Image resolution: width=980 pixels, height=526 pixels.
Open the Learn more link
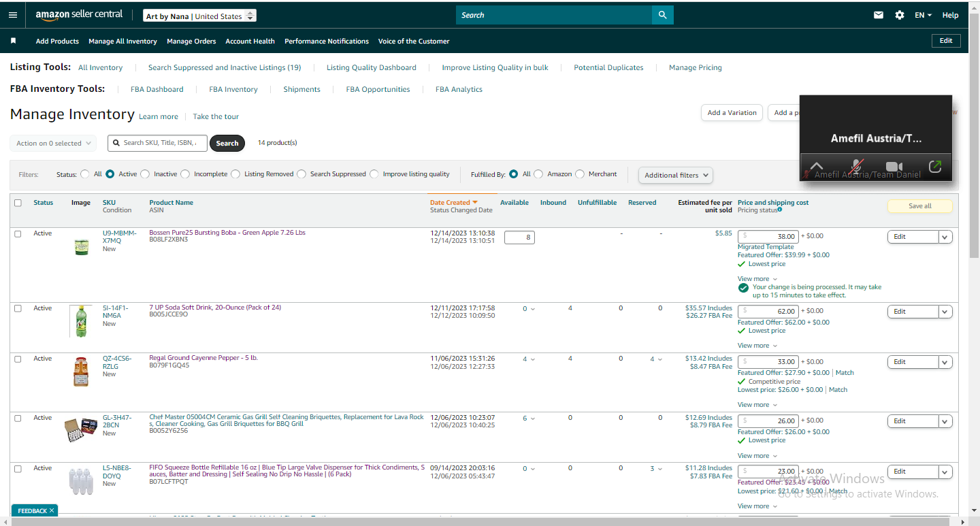point(159,116)
